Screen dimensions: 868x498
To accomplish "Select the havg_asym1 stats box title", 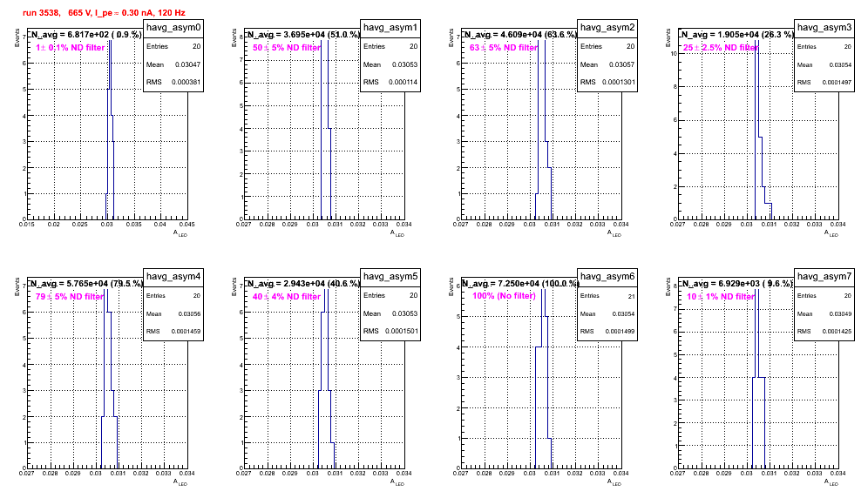I will [x=390, y=28].
